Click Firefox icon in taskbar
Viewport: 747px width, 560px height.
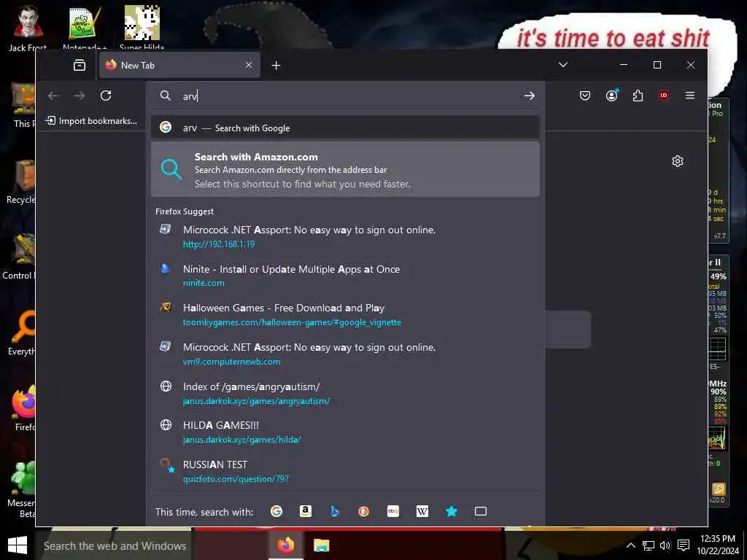coord(286,545)
